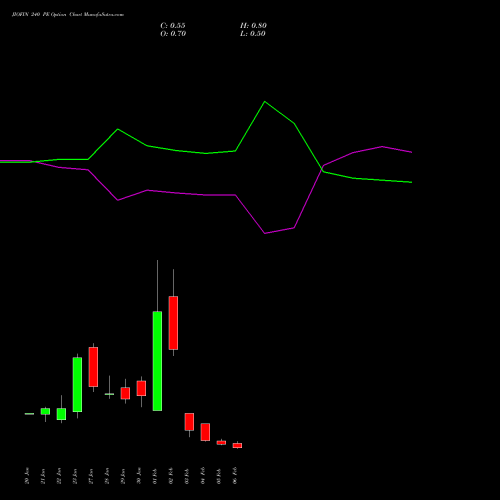This screenshot has height=500, width=500.
Task: Click the low value 'L: 0.50'
Action: pos(253,34)
